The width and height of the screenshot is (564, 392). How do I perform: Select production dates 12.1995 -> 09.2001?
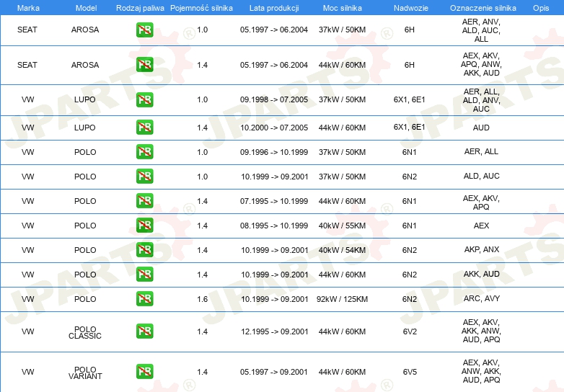point(275,331)
